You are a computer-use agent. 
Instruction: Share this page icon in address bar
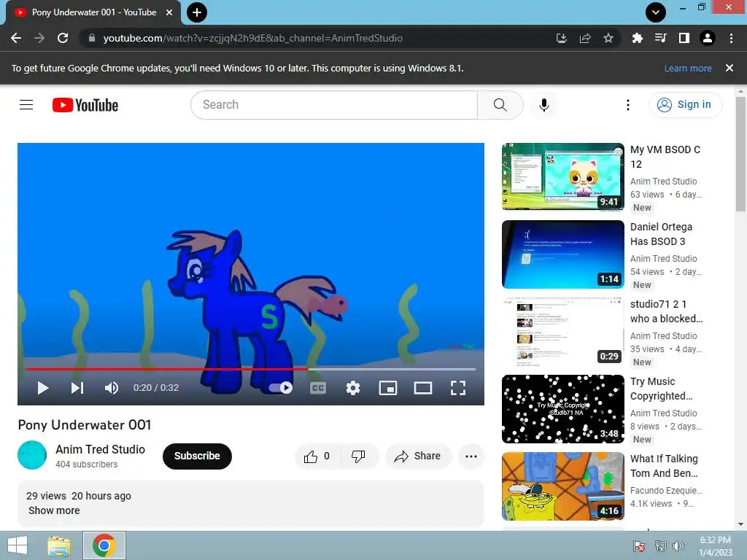585,38
